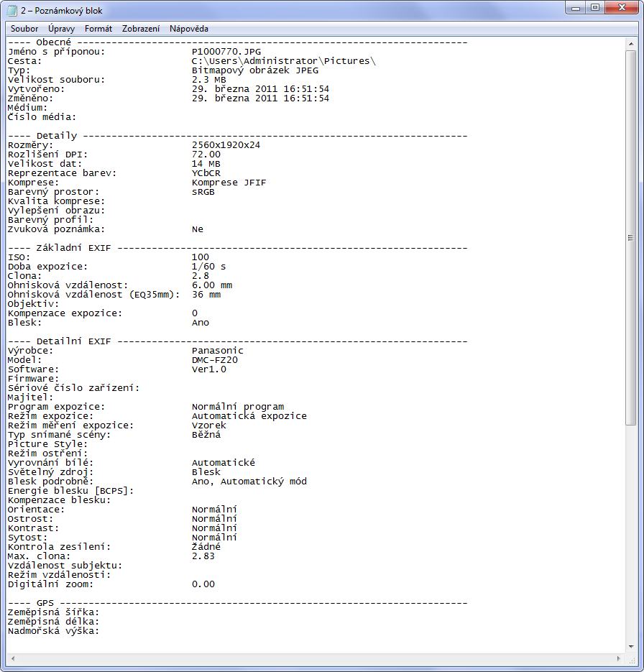
Task: Click the DPI value 72.00
Action: point(206,155)
